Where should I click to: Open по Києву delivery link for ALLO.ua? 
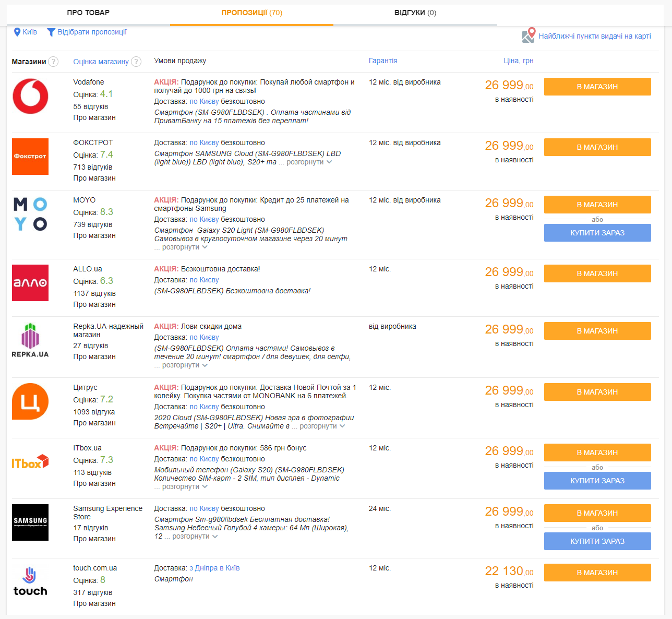204,280
